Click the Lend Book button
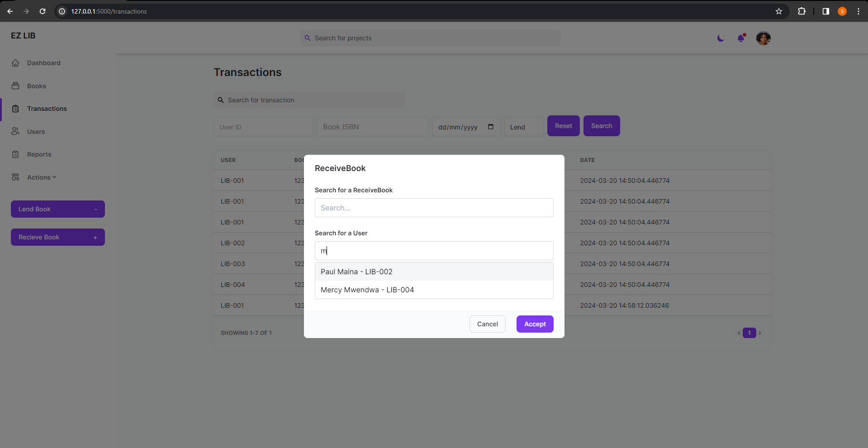This screenshot has height=448, width=868. (58, 209)
